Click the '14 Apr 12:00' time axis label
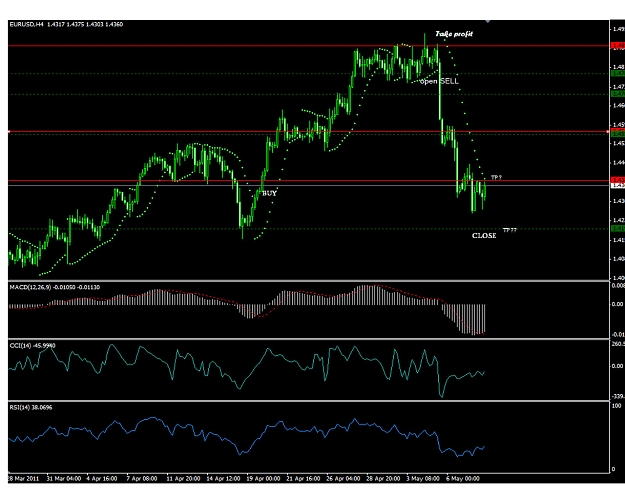The height and width of the screenshot is (500, 625). (223, 478)
